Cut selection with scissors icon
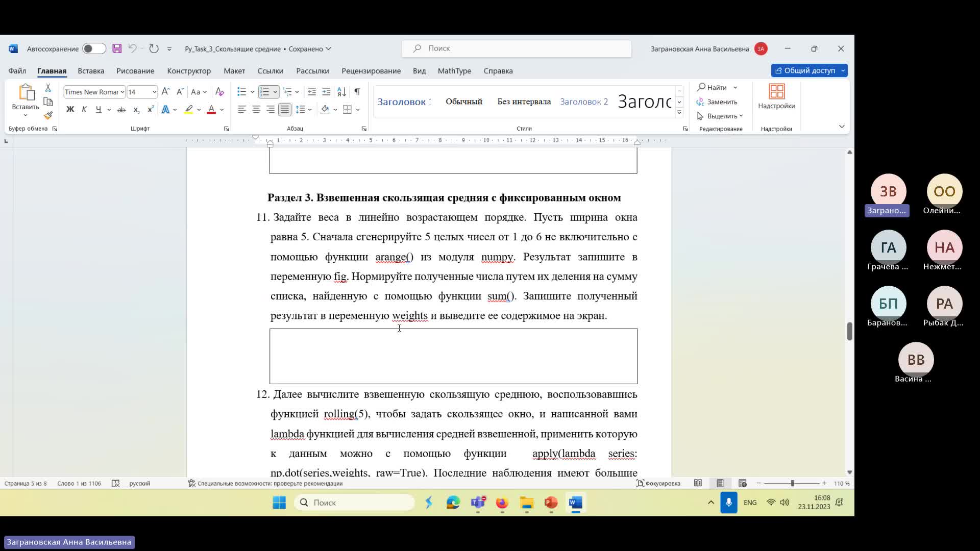The width and height of the screenshot is (980, 551). click(x=48, y=88)
